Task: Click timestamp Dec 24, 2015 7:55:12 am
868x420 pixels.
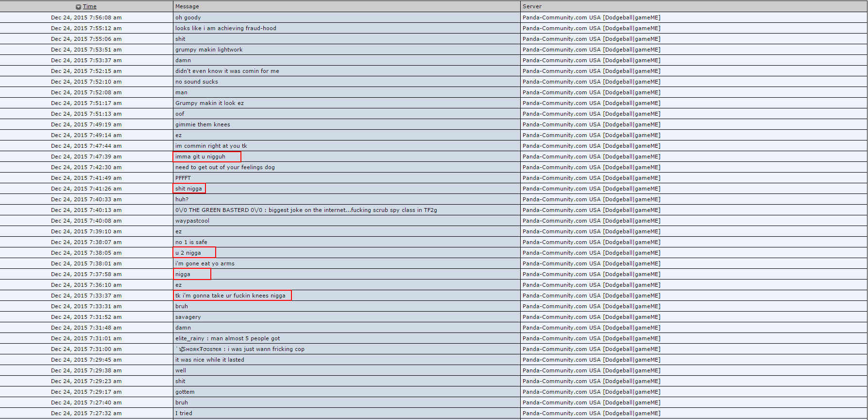Action: pos(86,28)
